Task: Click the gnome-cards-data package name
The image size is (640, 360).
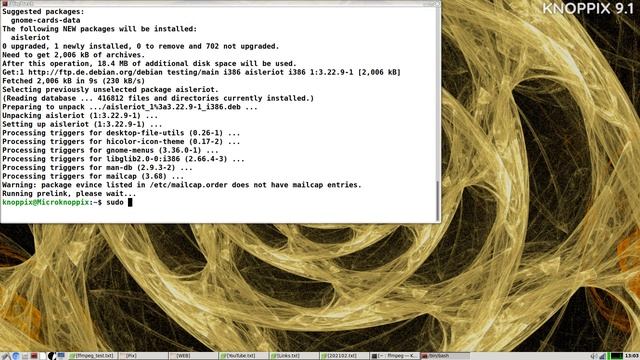Action: (45, 20)
